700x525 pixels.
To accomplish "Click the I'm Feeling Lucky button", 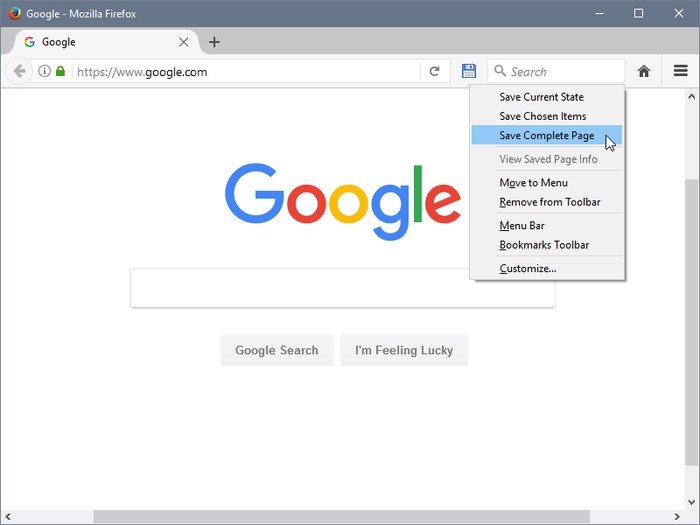I will 404,350.
